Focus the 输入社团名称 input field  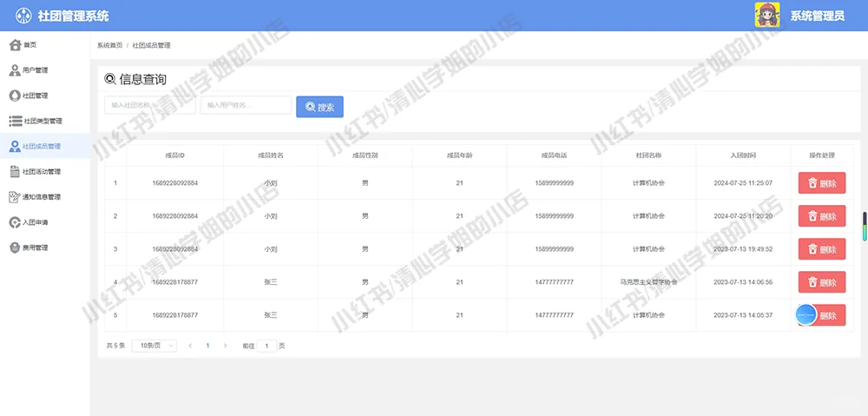point(150,105)
